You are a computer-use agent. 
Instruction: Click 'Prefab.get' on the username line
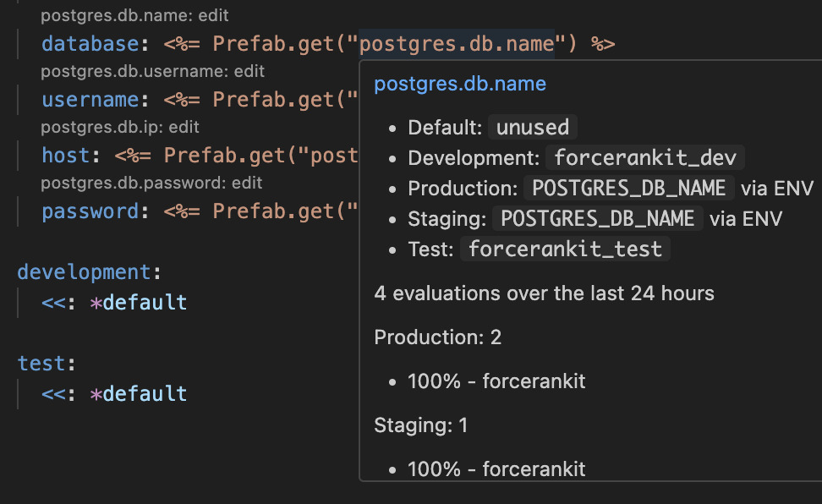[273, 100]
